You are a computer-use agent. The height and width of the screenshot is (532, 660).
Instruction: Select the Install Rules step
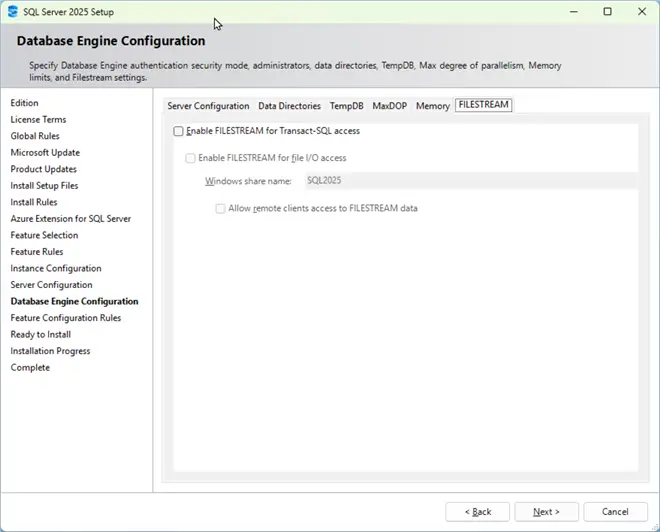[34, 202]
